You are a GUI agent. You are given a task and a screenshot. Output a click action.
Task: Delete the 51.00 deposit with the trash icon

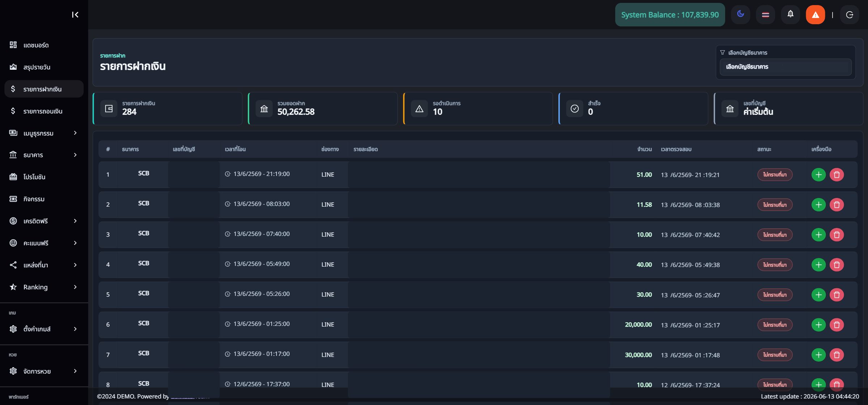pyautogui.click(x=837, y=175)
